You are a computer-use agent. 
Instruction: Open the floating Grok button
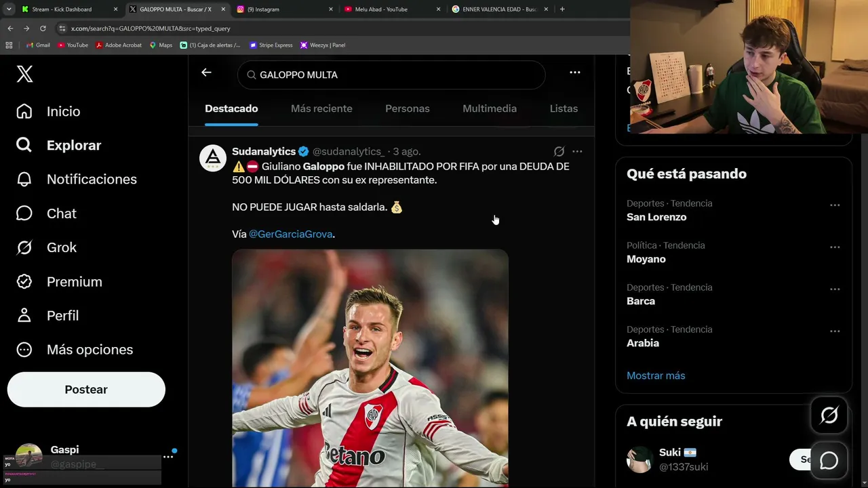click(x=829, y=415)
